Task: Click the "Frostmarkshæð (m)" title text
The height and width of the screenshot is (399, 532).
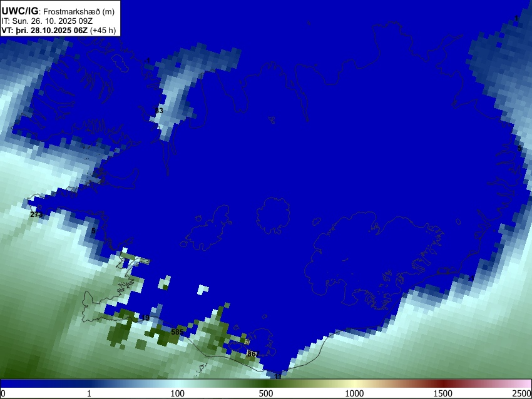Action: pos(79,11)
